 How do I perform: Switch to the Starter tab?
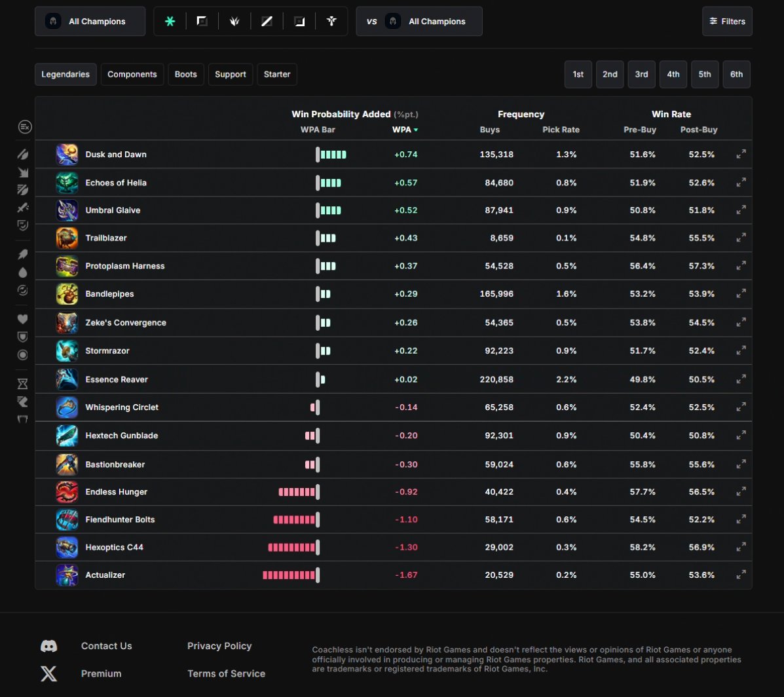point(277,74)
